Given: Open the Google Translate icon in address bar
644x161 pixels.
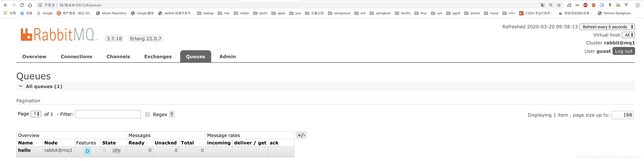Looking at the screenshot, I should pos(543,5).
